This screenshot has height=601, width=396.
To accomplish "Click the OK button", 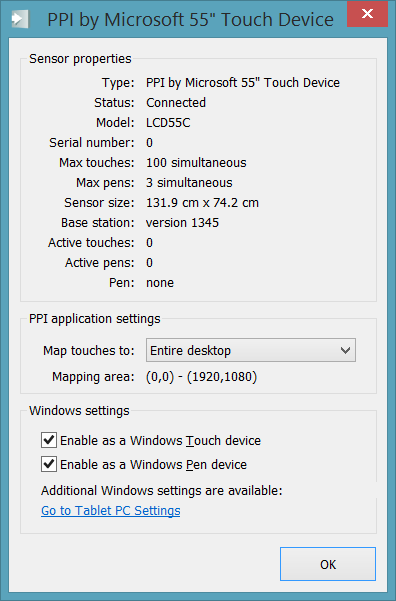I will 328,564.
